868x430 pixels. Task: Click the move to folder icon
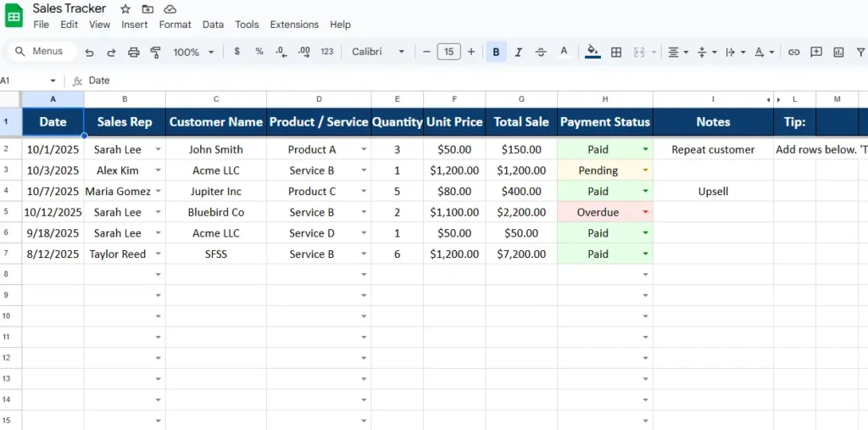[147, 8]
